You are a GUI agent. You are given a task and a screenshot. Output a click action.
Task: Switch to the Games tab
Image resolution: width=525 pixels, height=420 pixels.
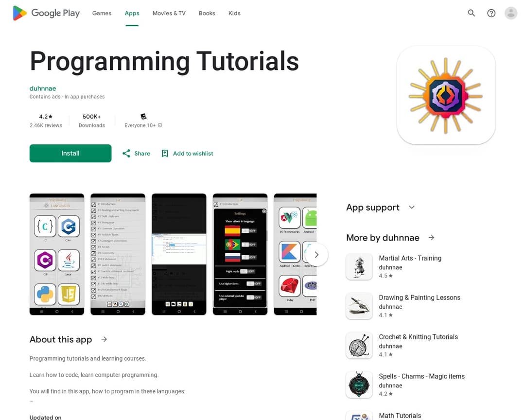102,13
